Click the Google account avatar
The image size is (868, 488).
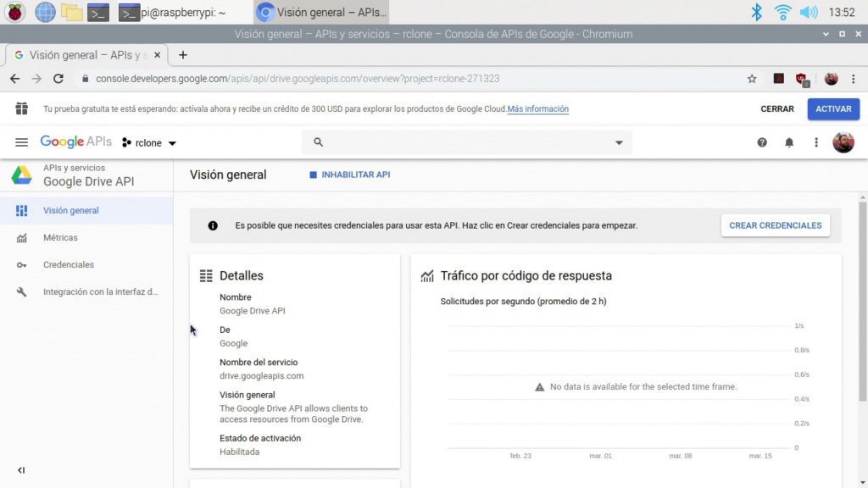point(843,142)
